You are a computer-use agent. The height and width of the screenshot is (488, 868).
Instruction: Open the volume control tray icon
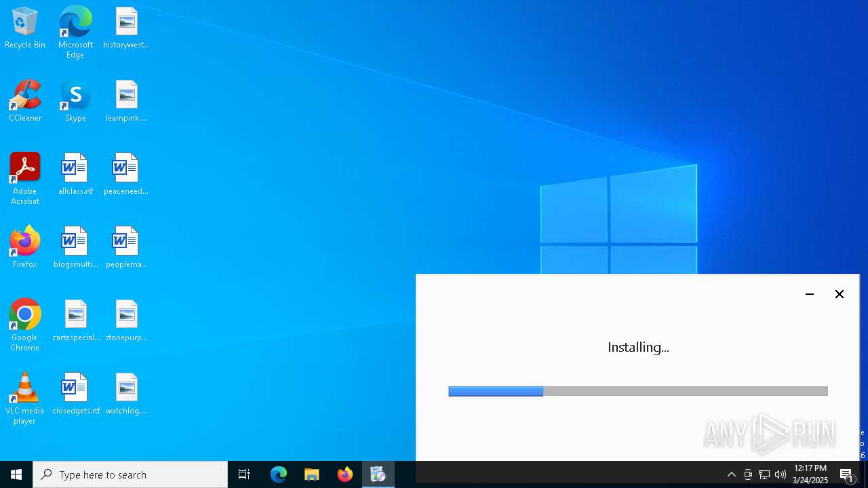point(781,474)
